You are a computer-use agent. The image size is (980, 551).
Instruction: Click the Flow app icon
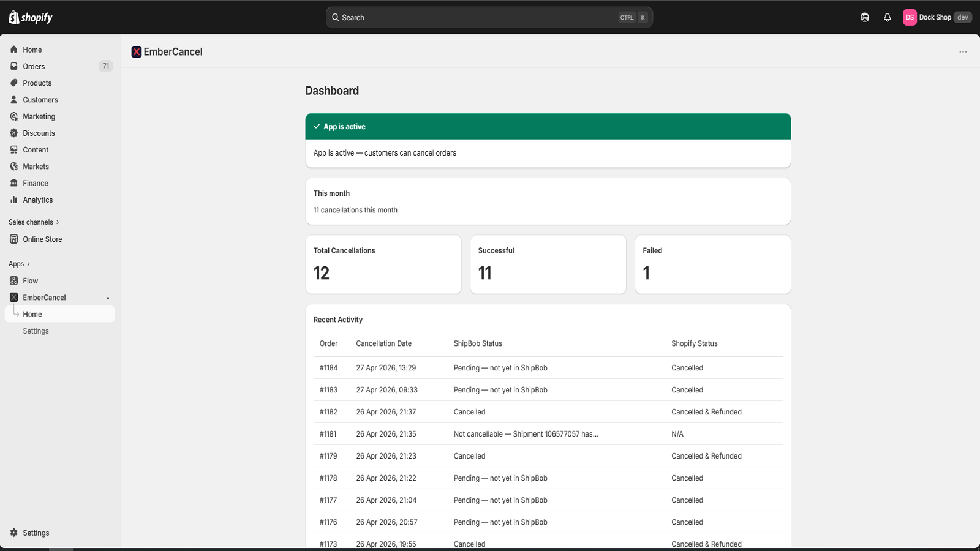click(x=14, y=280)
